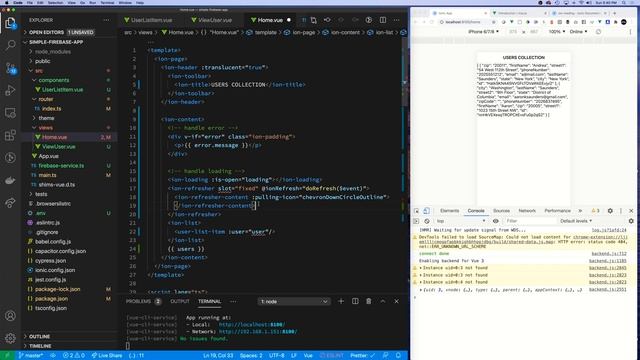
Task: Open Run and Debug view
Action: 10,90
